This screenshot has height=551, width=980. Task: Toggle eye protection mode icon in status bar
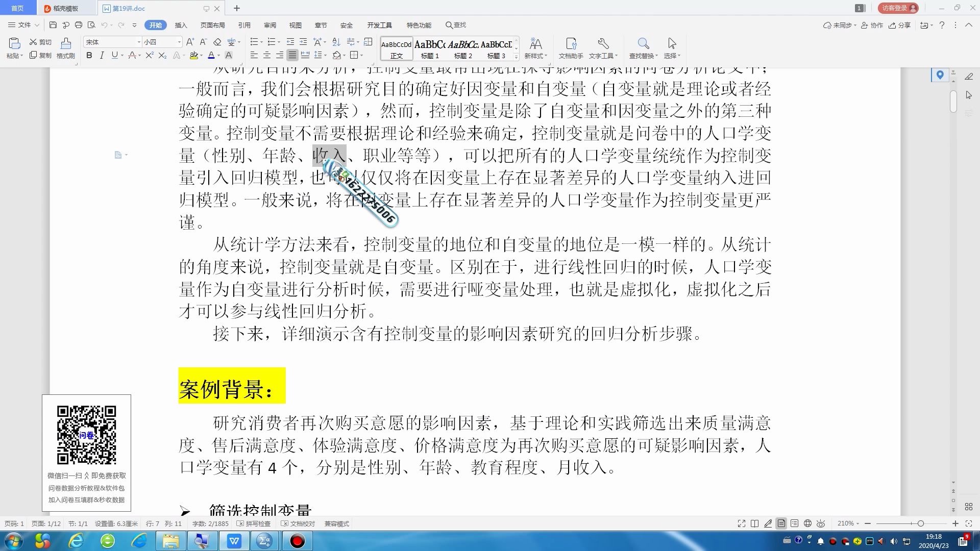tap(821, 523)
